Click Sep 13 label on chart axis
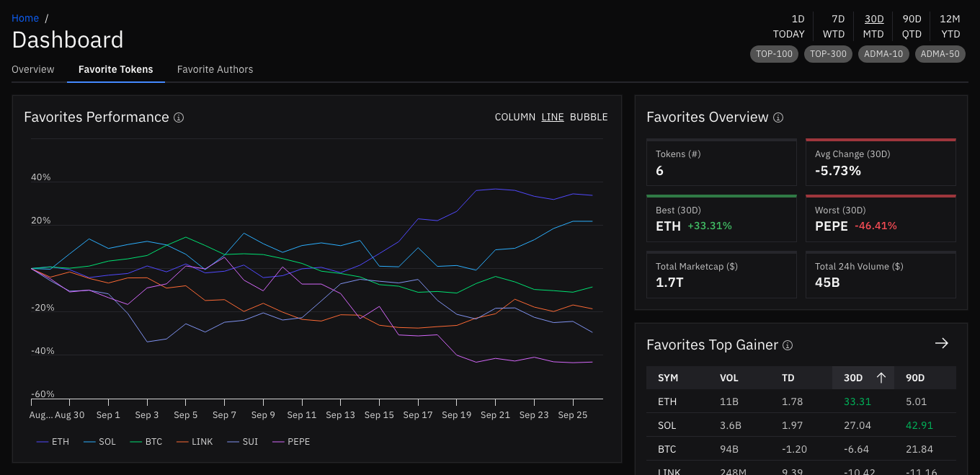 [340, 415]
